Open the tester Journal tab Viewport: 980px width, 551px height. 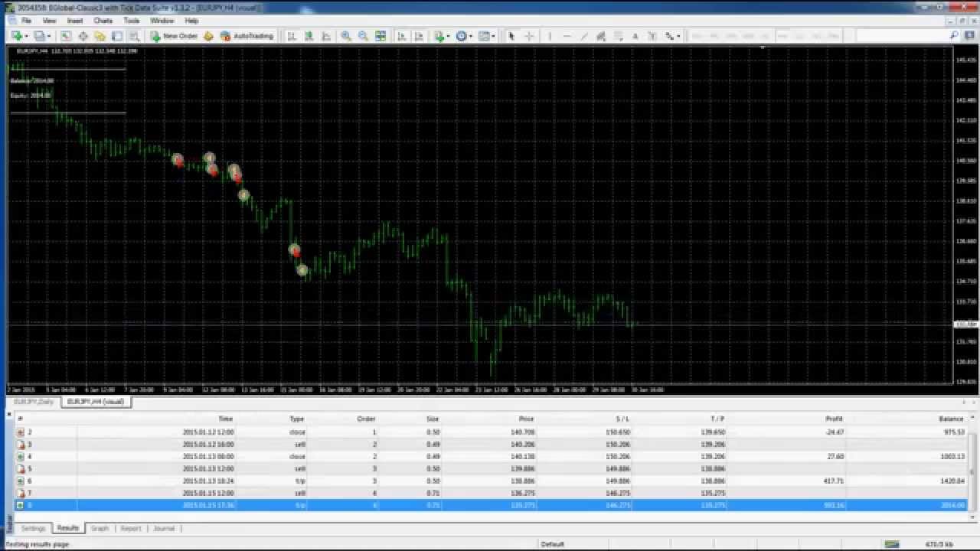164,528
